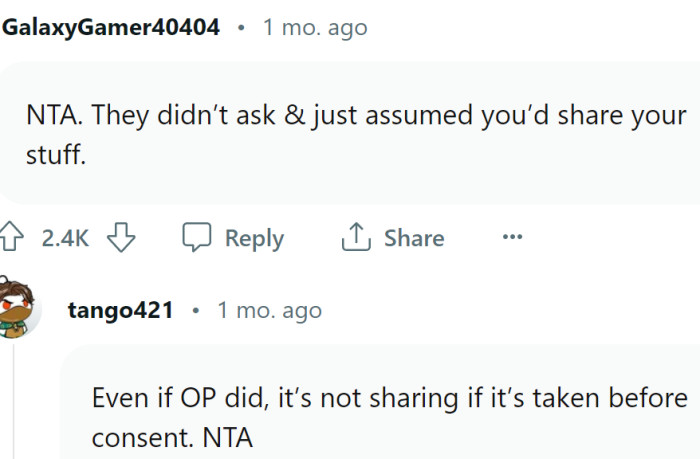Click the line starting 'NTA. They didn't ask'
The height and width of the screenshot is (459, 700).
[357, 115]
